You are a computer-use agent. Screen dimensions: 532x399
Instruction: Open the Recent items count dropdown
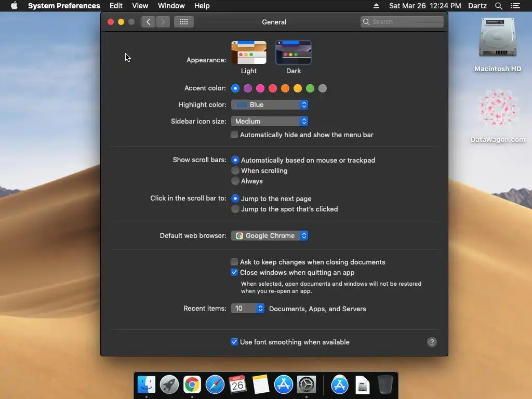(x=248, y=309)
